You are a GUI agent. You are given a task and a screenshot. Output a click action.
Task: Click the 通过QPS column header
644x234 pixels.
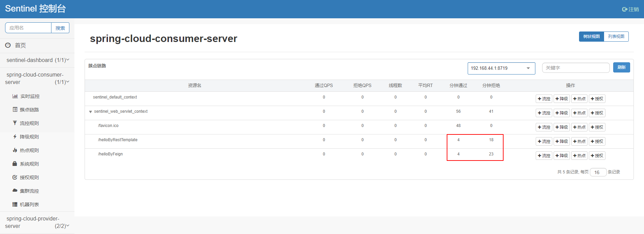tap(324, 85)
